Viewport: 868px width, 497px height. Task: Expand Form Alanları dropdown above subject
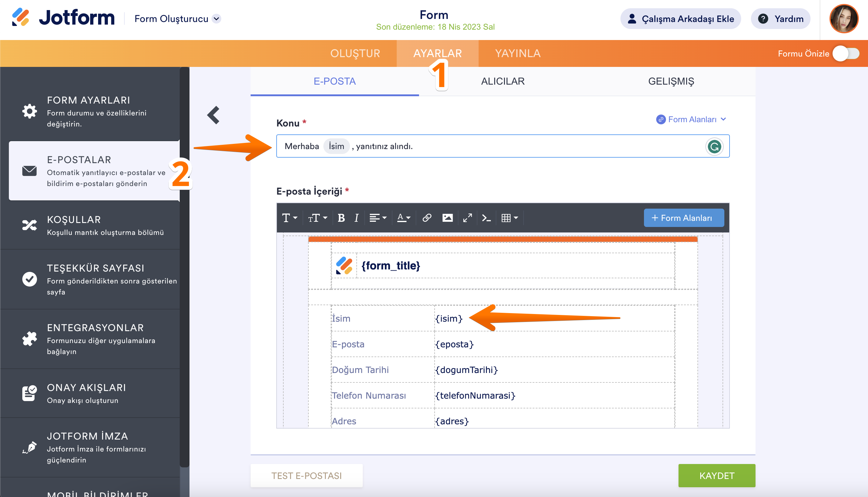click(x=692, y=119)
